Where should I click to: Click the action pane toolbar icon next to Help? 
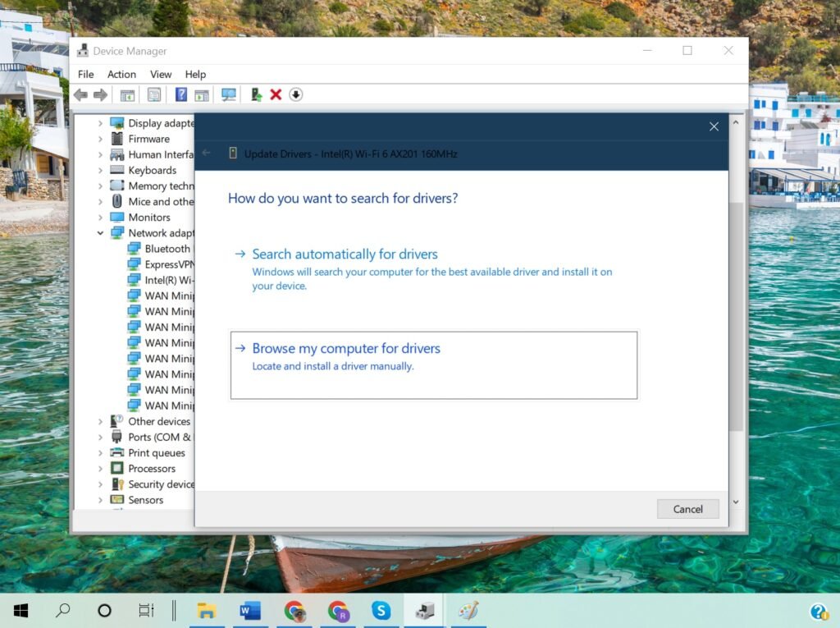pyautogui.click(x=202, y=95)
